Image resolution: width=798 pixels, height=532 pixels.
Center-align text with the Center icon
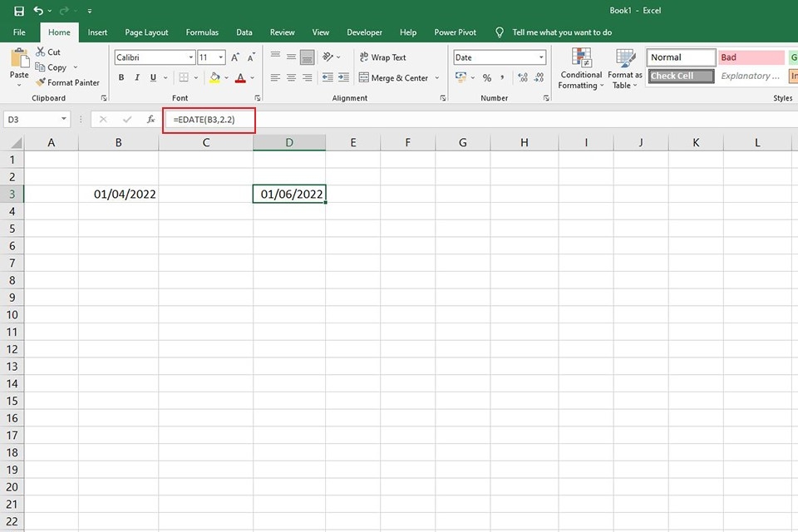click(x=291, y=78)
